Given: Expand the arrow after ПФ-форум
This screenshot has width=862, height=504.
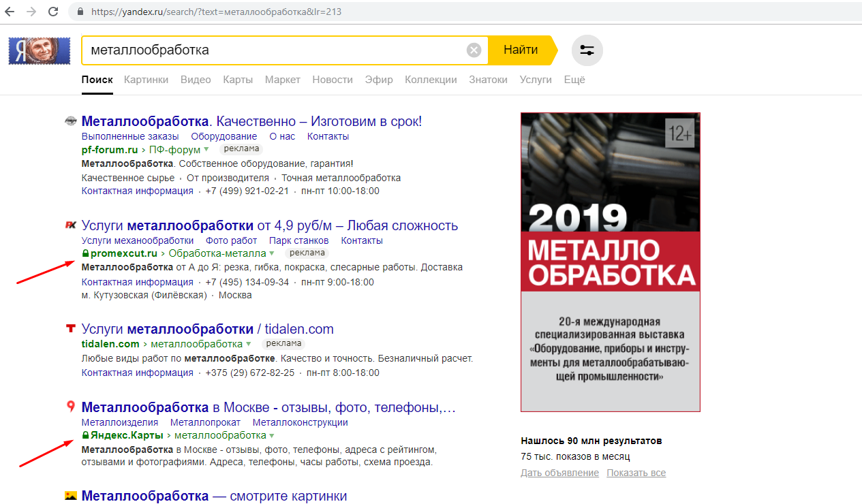Looking at the screenshot, I should 206,150.
